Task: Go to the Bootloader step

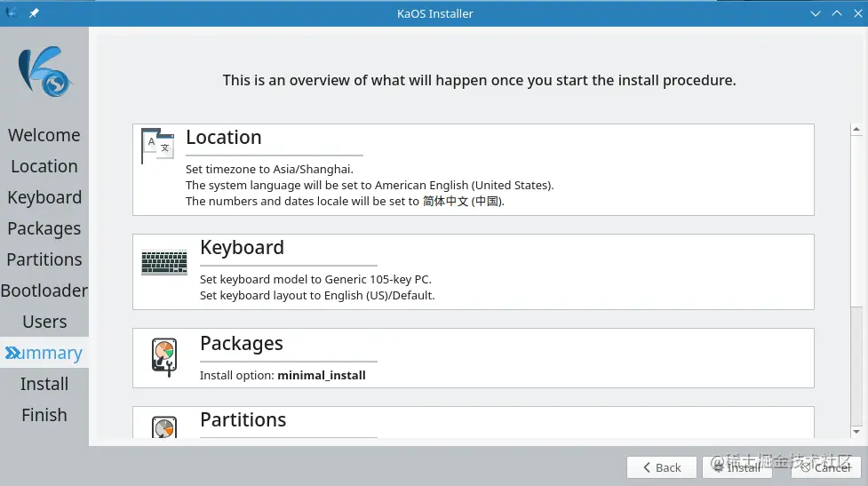Action: 44,290
